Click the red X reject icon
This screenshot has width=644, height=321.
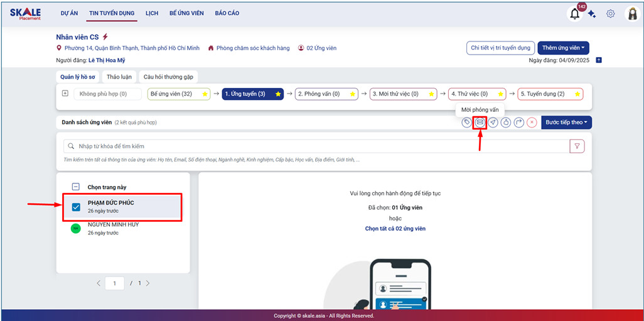pos(532,122)
